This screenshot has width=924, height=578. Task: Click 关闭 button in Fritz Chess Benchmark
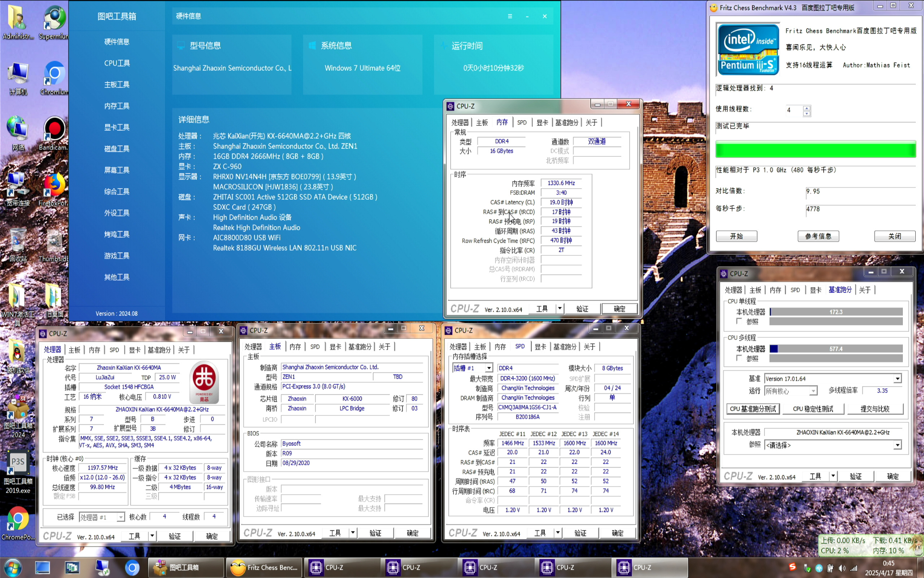[895, 236]
